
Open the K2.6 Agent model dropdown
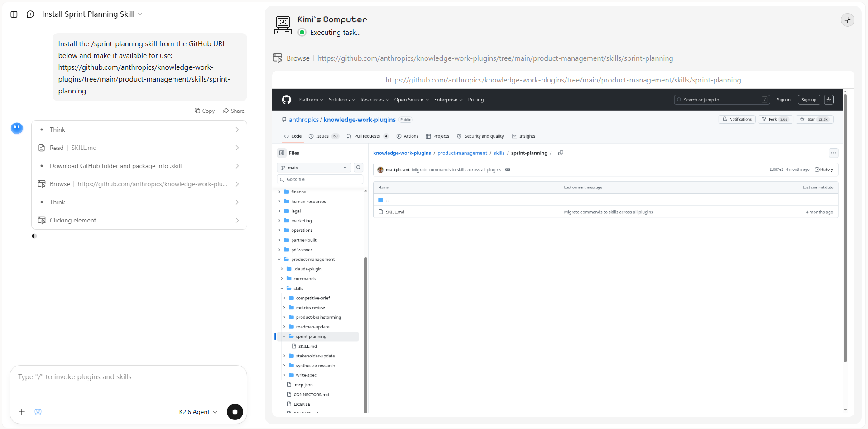[198, 412]
